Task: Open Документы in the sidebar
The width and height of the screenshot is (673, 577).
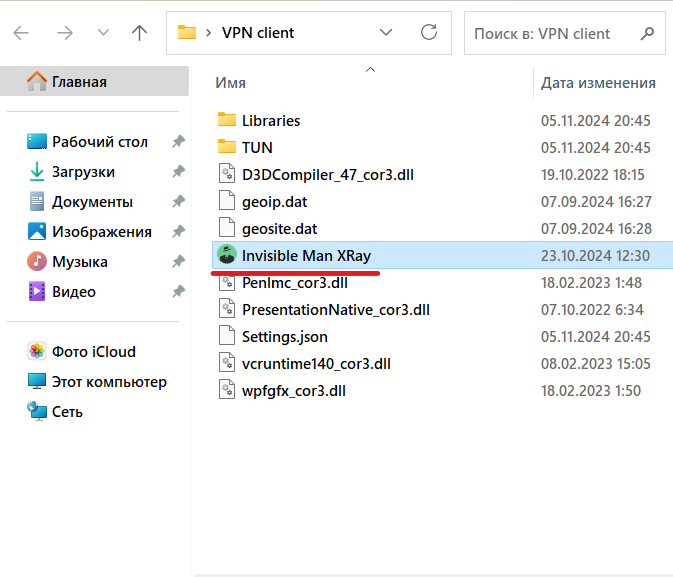Action: (92, 202)
